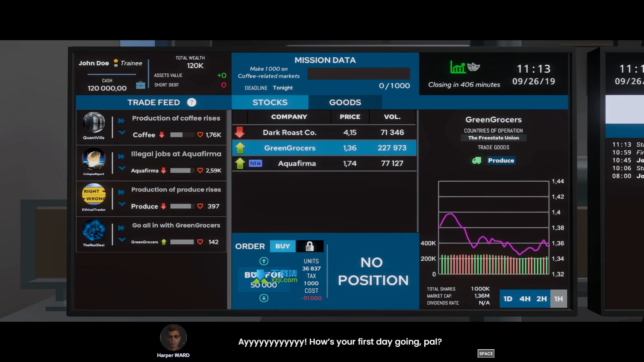The image size is (644, 362).
Task: Switch to the STOCKS tab
Action: click(270, 102)
